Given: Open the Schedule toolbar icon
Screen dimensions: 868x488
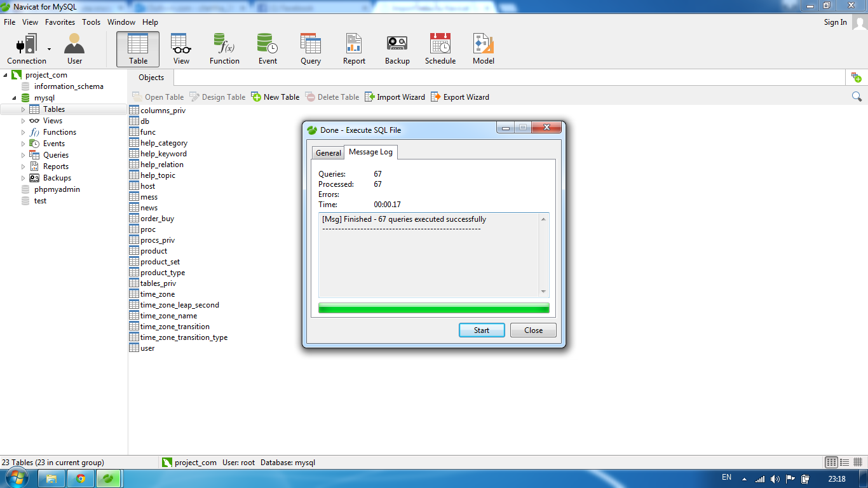Looking at the screenshot, I should pyautogui.click(x=440, y=50).
